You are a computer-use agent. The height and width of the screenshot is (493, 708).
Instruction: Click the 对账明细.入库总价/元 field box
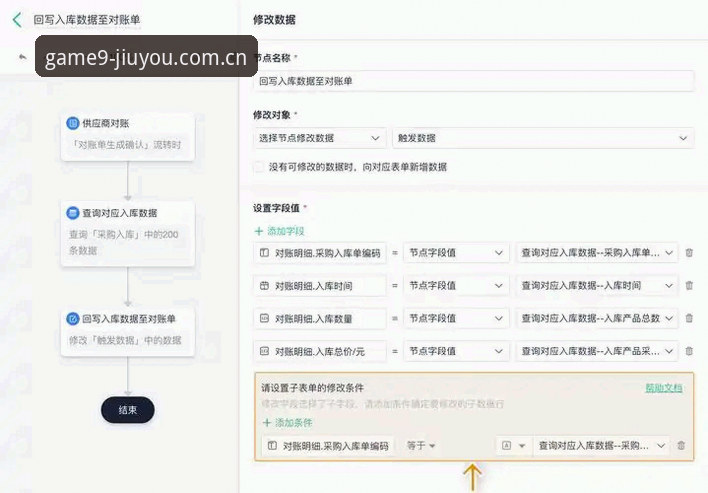(320, 351)
